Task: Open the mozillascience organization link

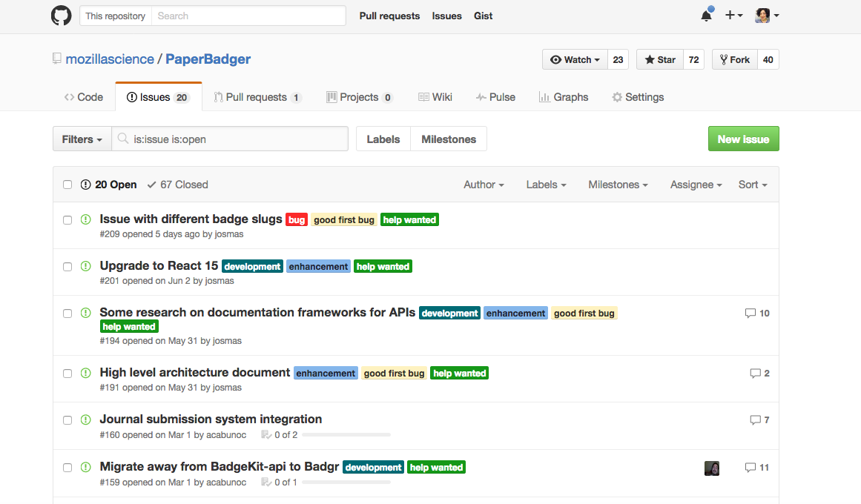Action: click(x=110, y=59)
